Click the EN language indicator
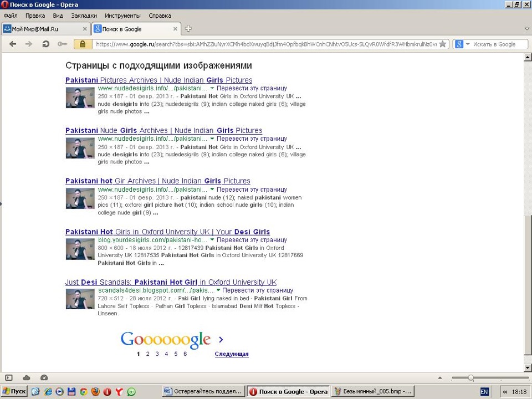This screenshot has height=399, width=532. coord(484,392)
